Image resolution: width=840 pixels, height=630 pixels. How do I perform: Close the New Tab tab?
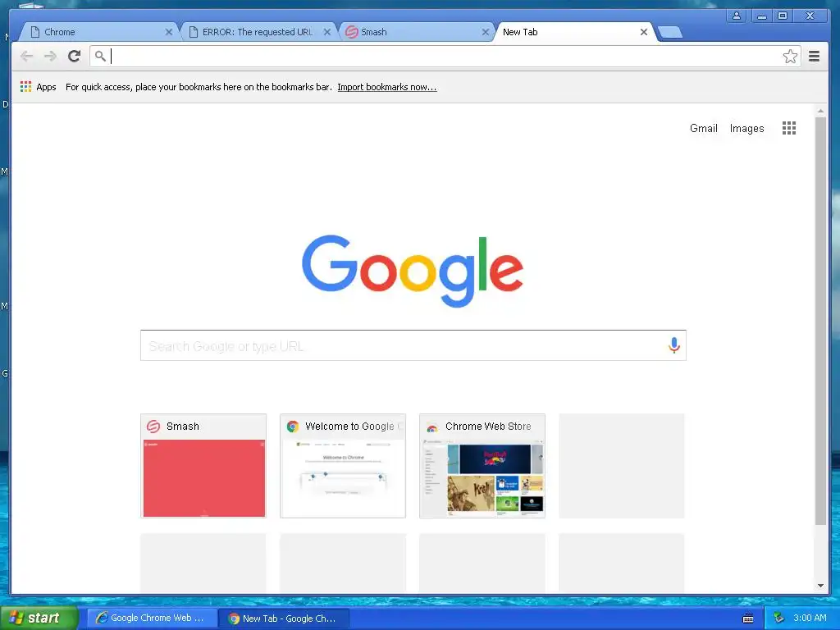pos(644,32)
